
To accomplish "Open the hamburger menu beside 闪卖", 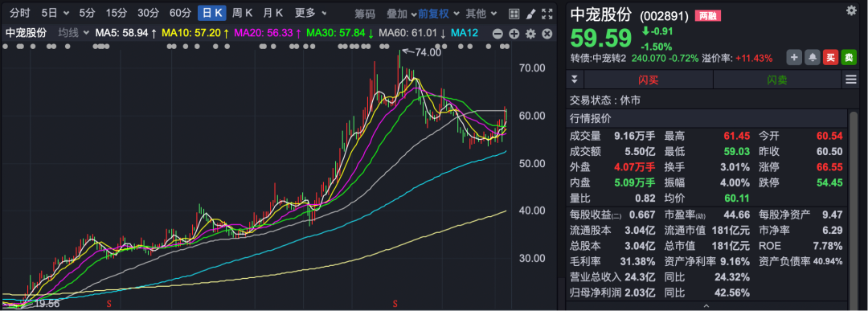I will (851, 80).
